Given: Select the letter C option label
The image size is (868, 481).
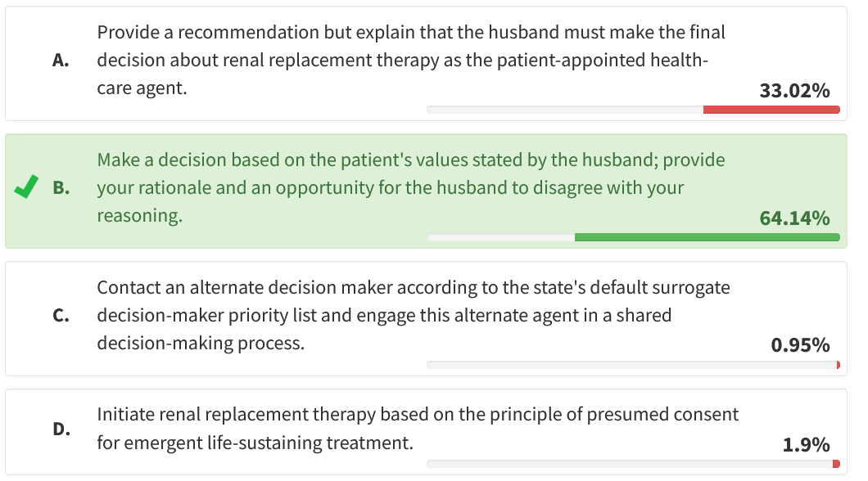Looking at the screenshot, I should pos(60,316).
